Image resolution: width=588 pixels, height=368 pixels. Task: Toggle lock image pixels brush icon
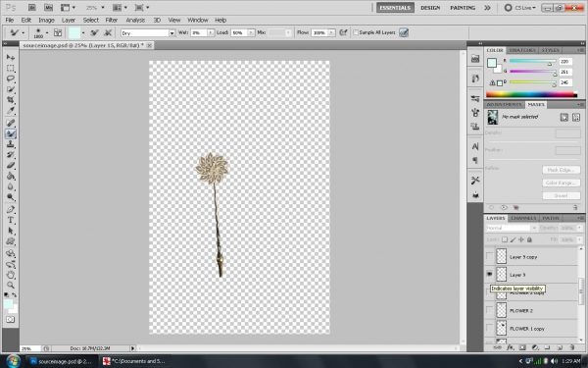tap(513, 239)
